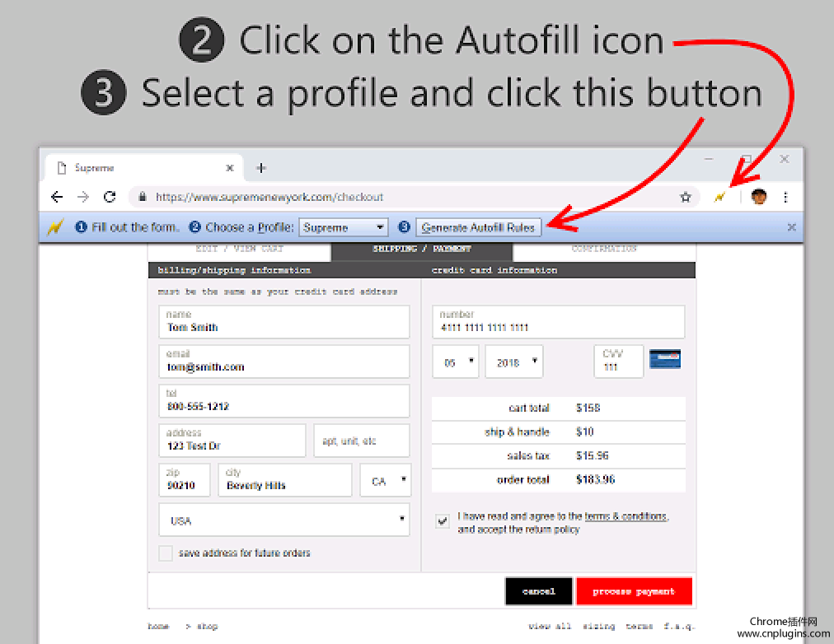Viewport: 834px width, 644px height.
Task: Reload the checkout page
Action: [110, 197]
